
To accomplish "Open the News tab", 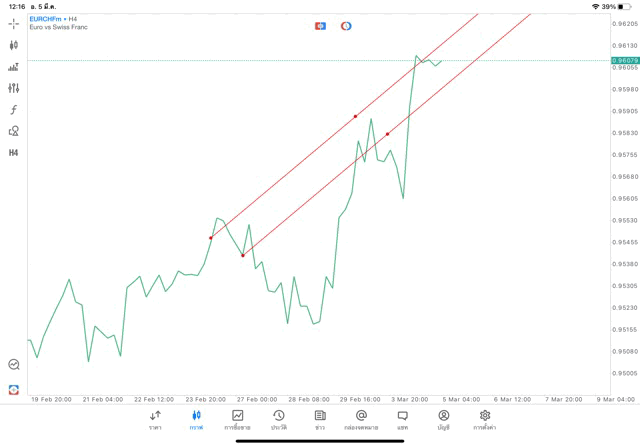I will tap(320, 419).
